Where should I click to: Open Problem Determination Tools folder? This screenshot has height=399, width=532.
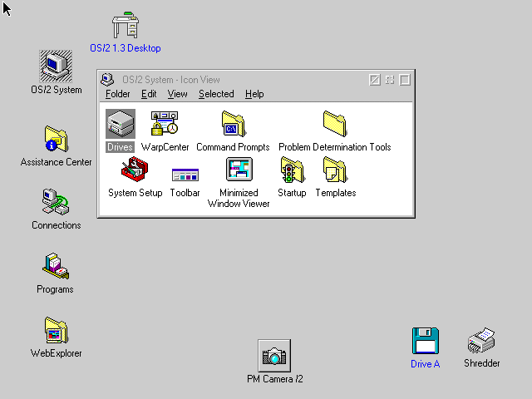334,125
